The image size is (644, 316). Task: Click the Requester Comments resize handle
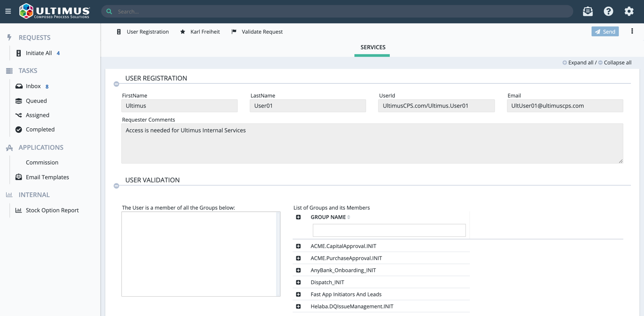click(621, 161)
